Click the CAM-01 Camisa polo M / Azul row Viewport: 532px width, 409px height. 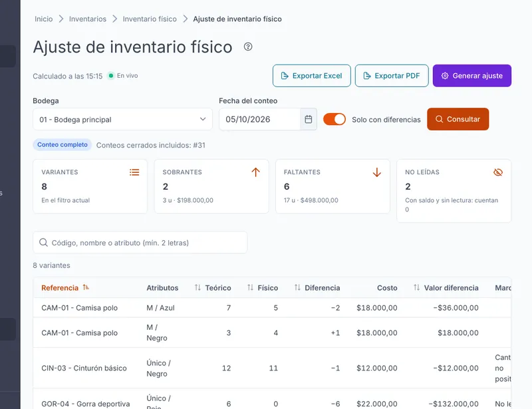(x=272, y=307)
